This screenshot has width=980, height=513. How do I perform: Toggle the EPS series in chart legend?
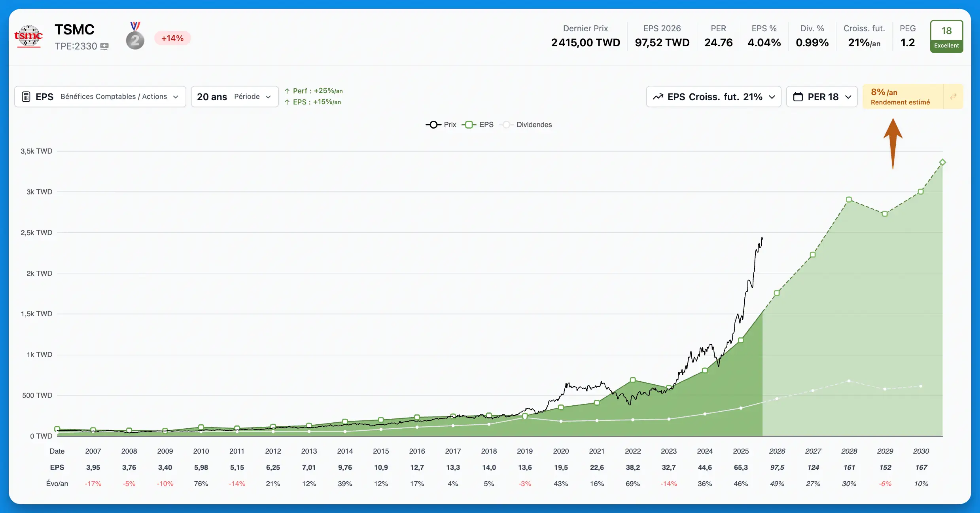coord(478,125)
